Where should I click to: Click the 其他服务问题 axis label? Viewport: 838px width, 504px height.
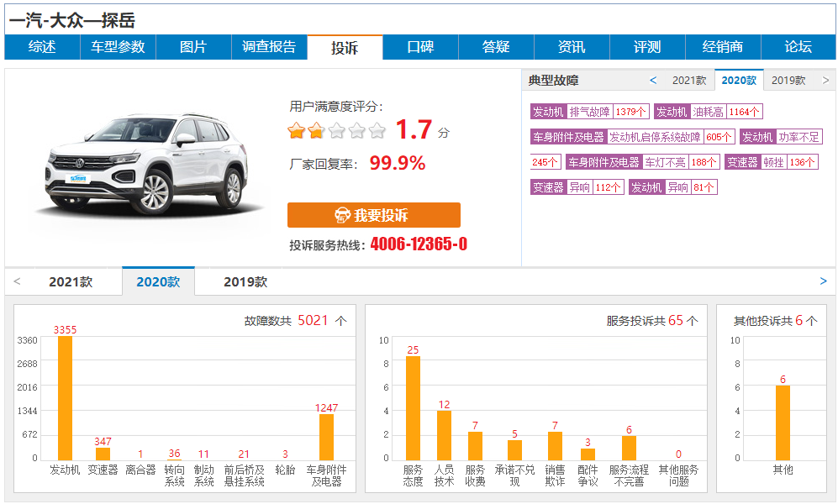(x=679, y=475)
